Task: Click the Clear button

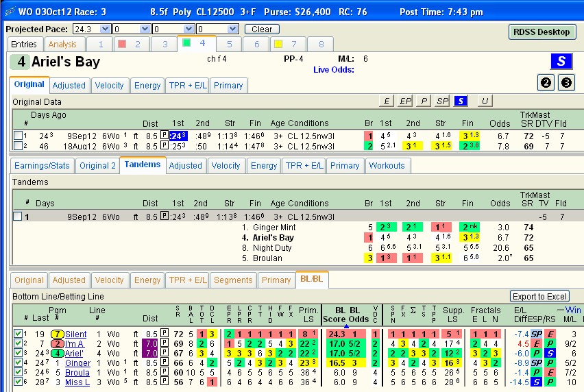Action: (262, 29)
